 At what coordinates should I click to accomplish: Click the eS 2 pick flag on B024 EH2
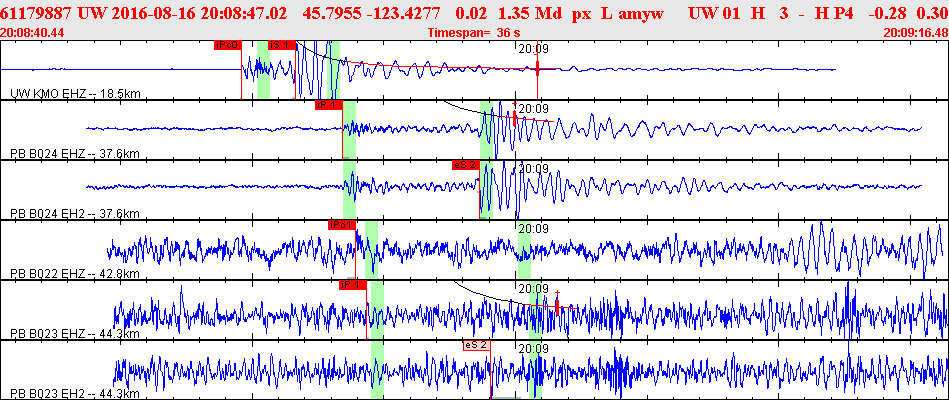pyautogui.click(x=466, y=165)
